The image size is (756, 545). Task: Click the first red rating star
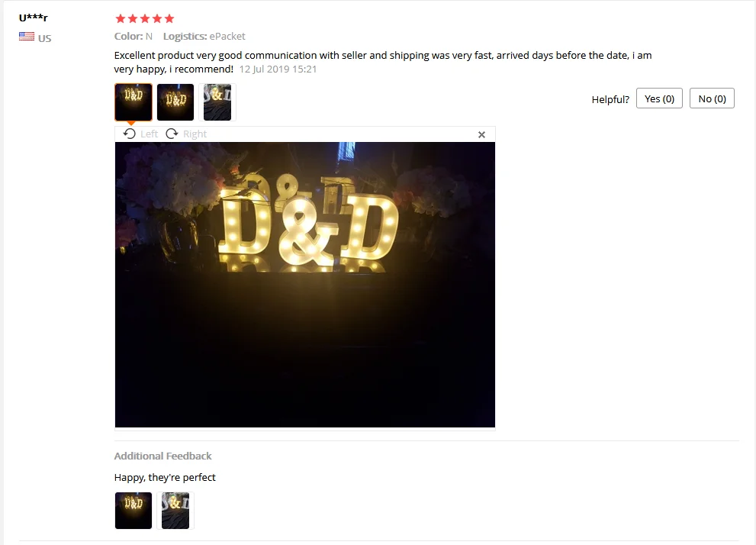[x=121, y=19]
